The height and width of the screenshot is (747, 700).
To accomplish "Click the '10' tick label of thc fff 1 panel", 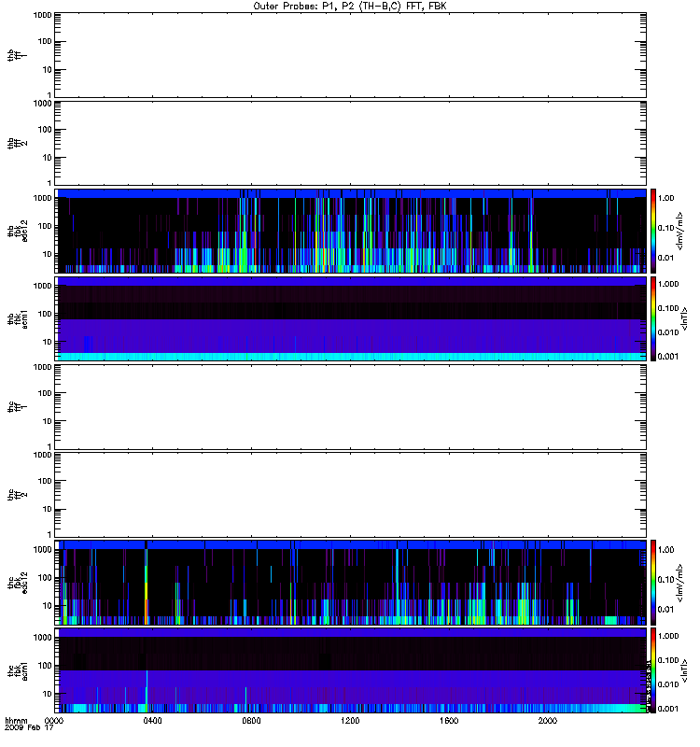I will 48,421.
